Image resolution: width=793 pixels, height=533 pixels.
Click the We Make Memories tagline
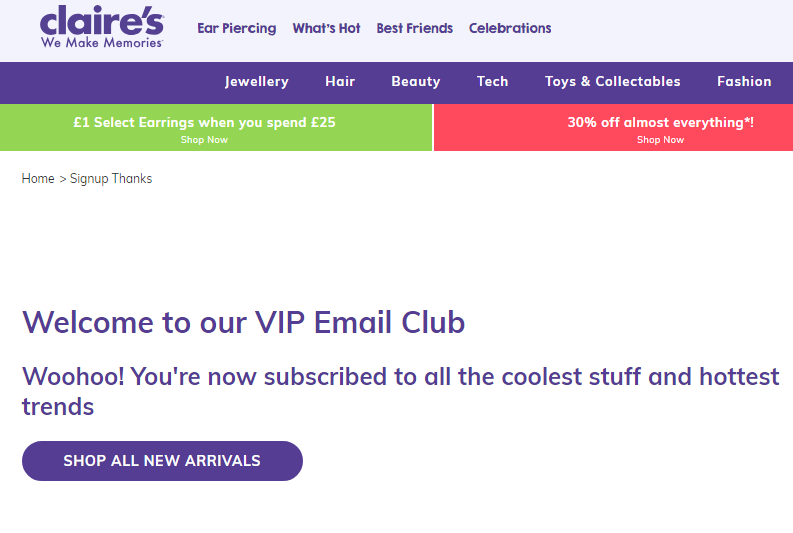pyautogui.click(x=102, y=42)
